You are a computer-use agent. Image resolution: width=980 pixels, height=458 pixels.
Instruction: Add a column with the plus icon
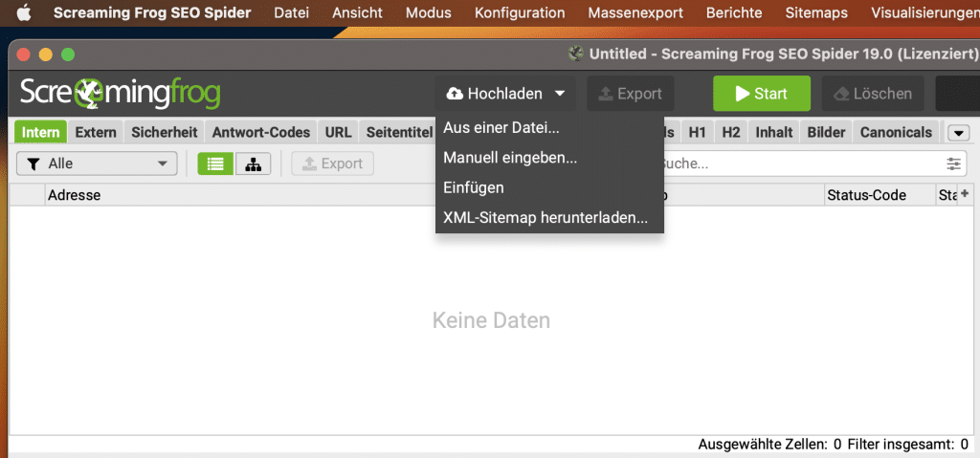point(965,194)
